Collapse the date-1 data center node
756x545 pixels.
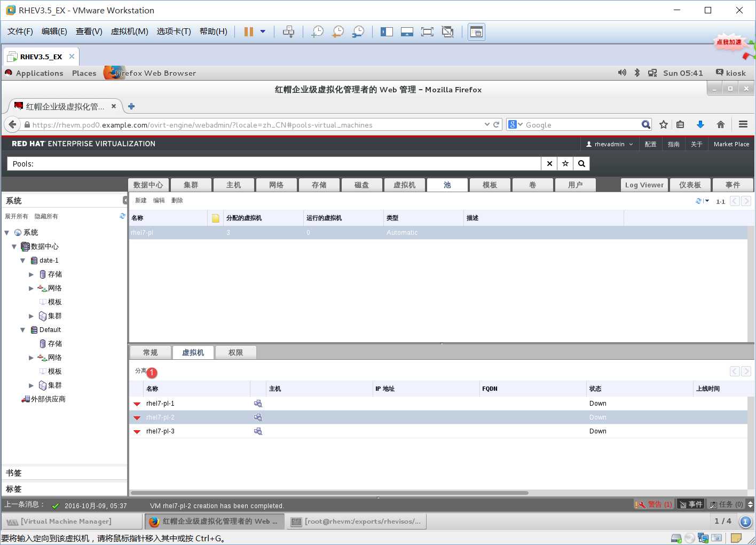(23, 260)
